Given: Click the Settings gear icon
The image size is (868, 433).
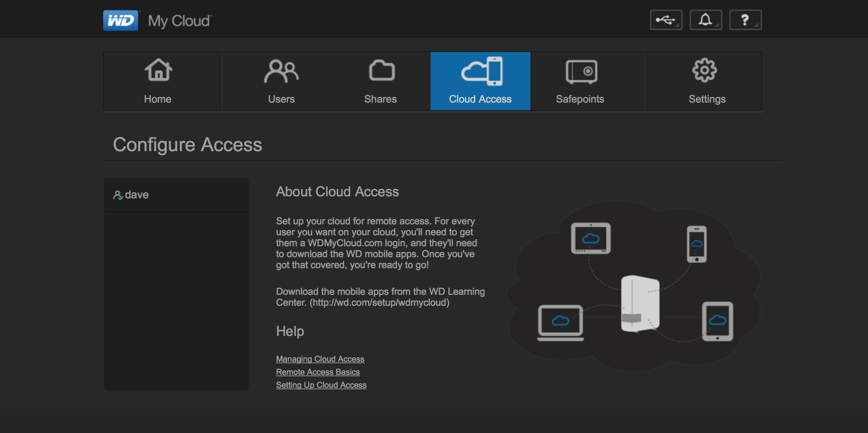Looking at the screenshot, I should (x=704, y=70).
